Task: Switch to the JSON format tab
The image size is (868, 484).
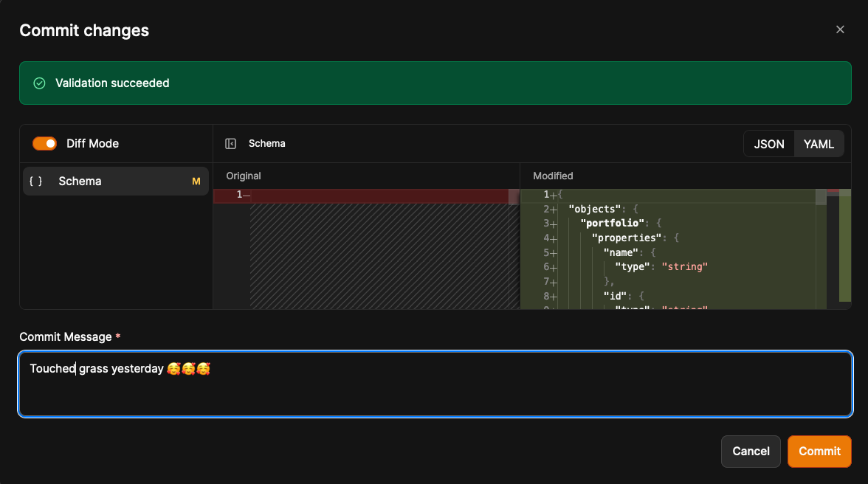Action: pos(768,144)
